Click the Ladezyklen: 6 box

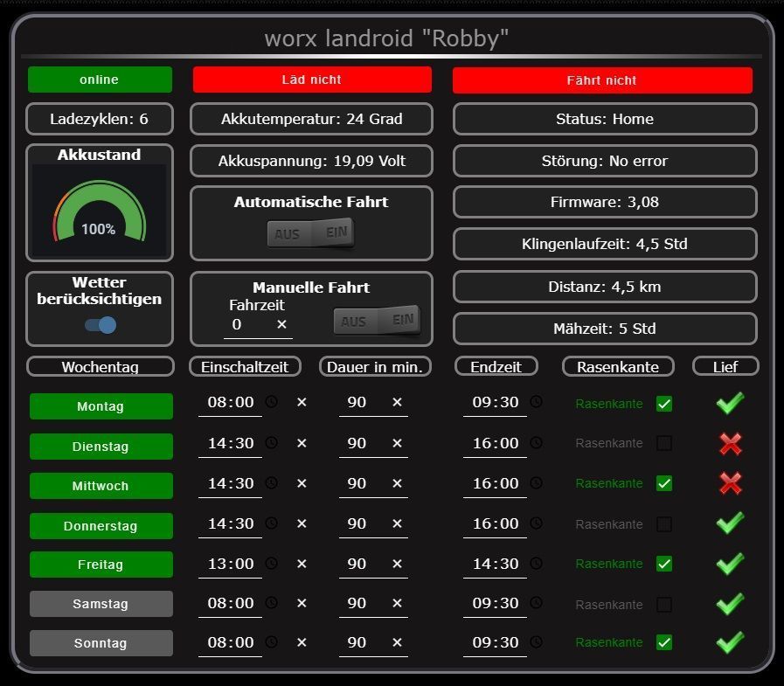100,119
